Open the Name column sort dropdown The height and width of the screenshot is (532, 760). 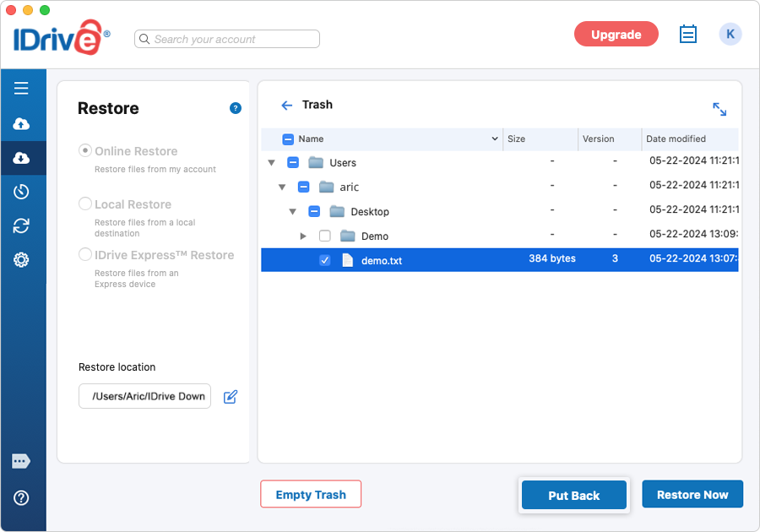tap(495, 138)
